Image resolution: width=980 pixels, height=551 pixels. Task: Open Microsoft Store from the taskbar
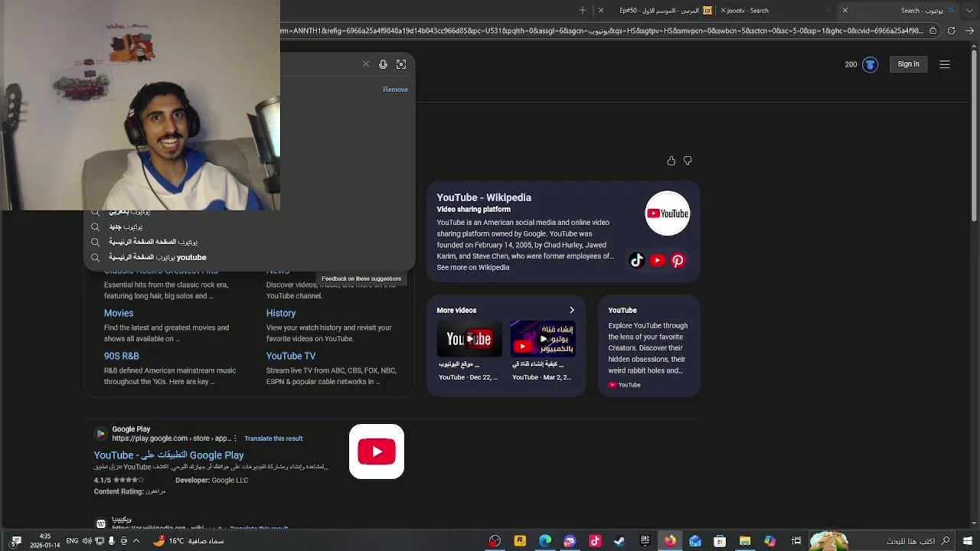[720, 541]
